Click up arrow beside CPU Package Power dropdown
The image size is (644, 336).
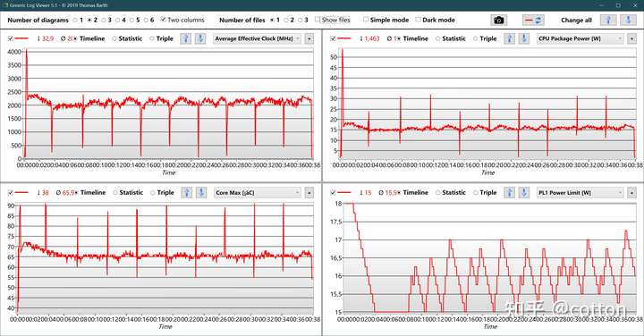click(x=509, y=38)
